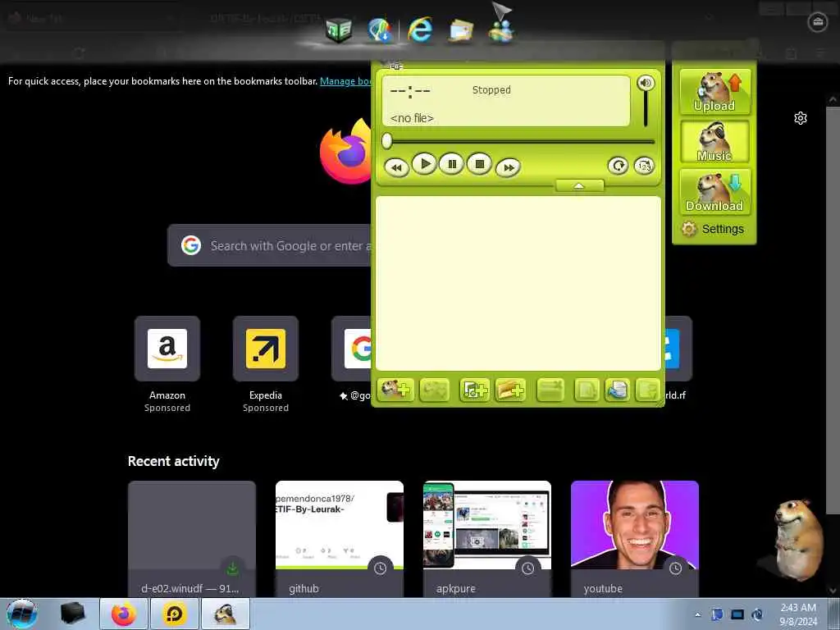Viewport: 840px width, 630px height.
Task: Click the <no file> label in player
Action: pyautogui.click(x=412, y=118)
